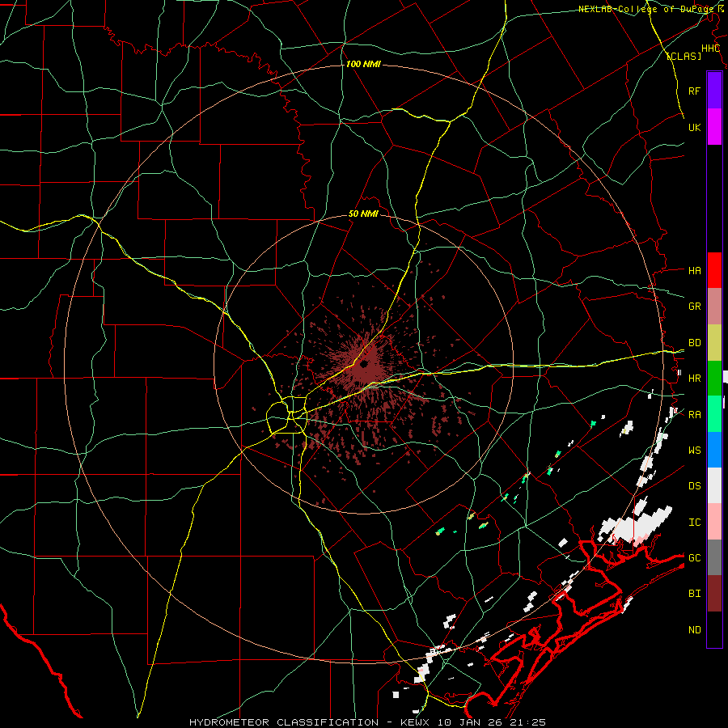Select the yellow BD legend swatch
Viewport: 728px width, 728px height.
714,343
